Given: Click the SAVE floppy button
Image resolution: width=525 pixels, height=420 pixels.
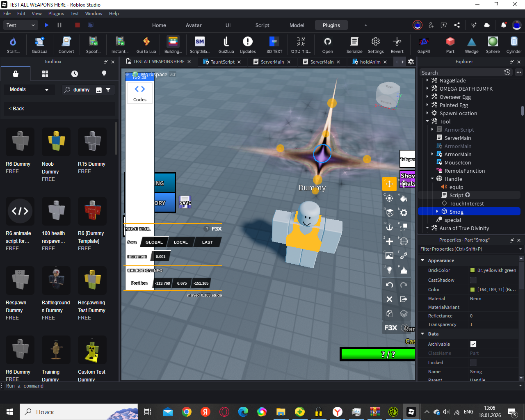Looking at the screenshot, I should [185, 202].
